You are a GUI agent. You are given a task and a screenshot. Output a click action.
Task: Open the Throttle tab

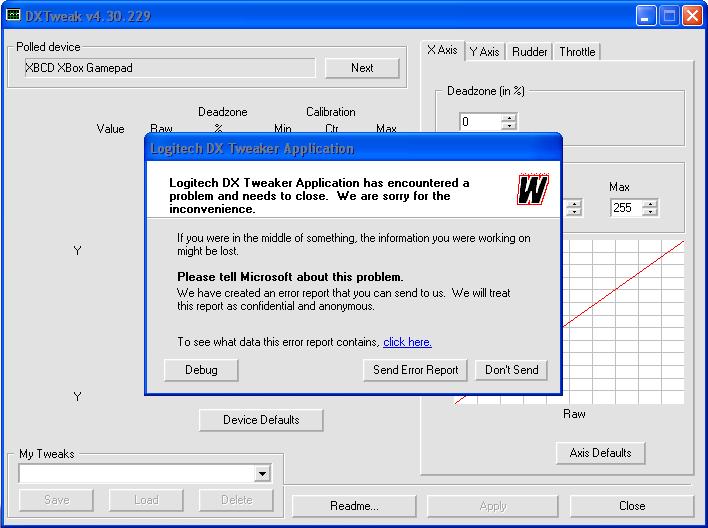[577, 52]
